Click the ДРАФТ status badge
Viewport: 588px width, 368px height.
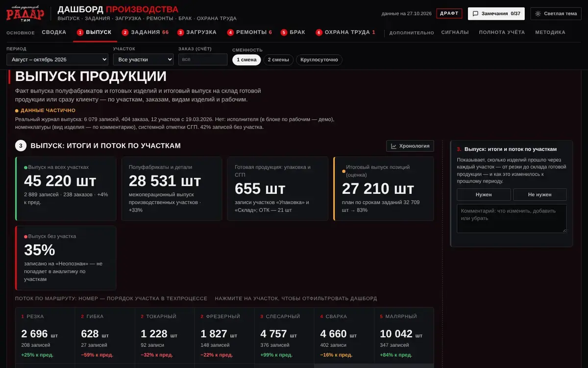point(449,14)
